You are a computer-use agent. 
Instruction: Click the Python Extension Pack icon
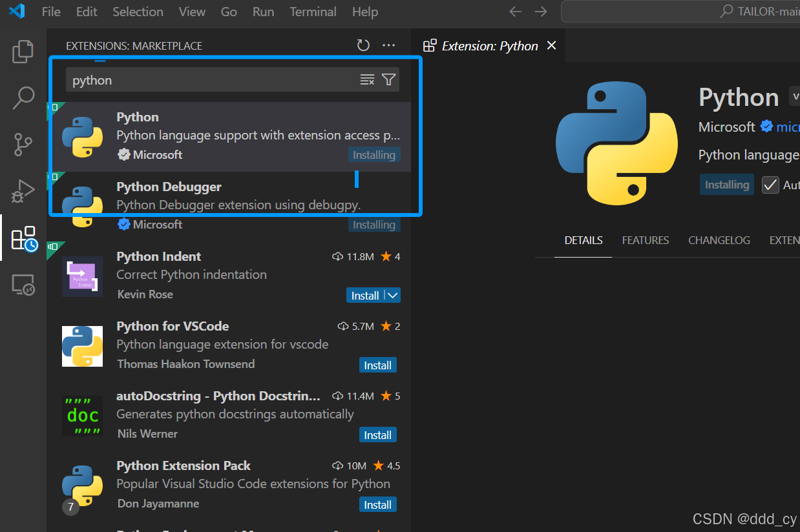click(83, 486)
